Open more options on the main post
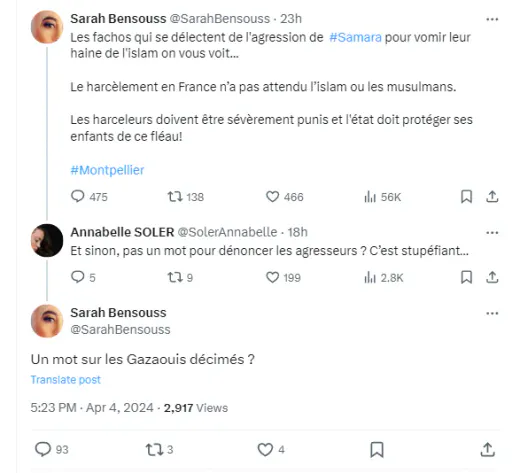The width and height of the screenshot is (512, 473). point(492,313)
